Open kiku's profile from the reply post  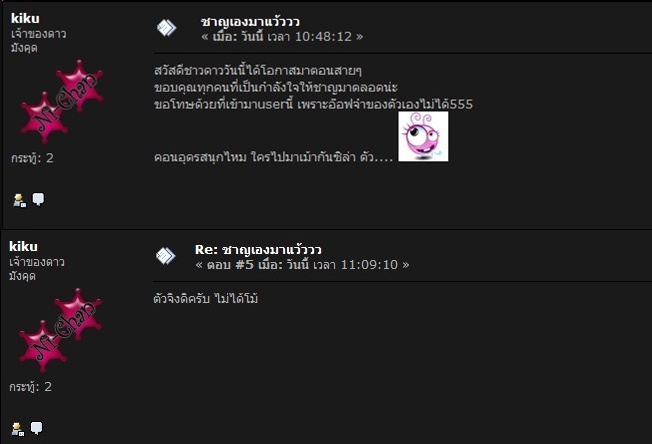[24, 247]
